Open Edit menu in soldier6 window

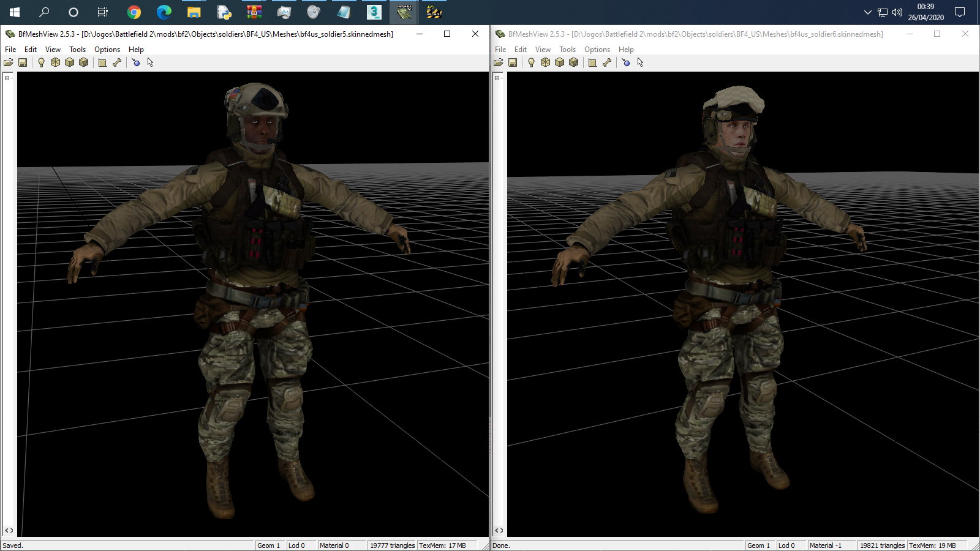[521, 50]
